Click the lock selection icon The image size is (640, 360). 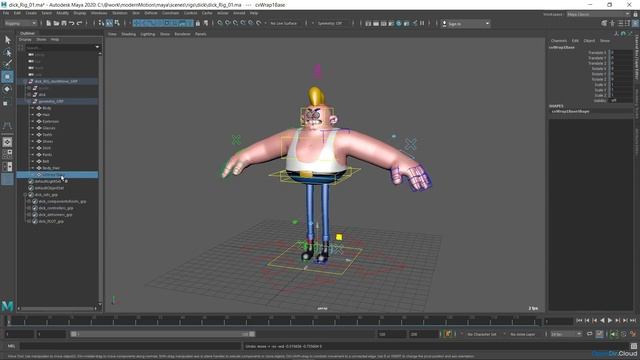(198, 23)
